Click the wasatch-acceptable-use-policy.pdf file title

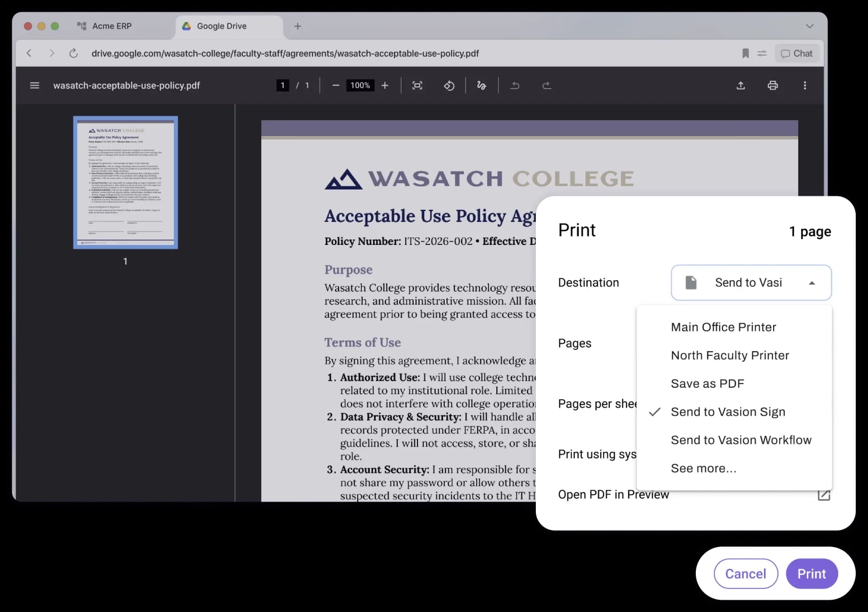tap(126, 85)
